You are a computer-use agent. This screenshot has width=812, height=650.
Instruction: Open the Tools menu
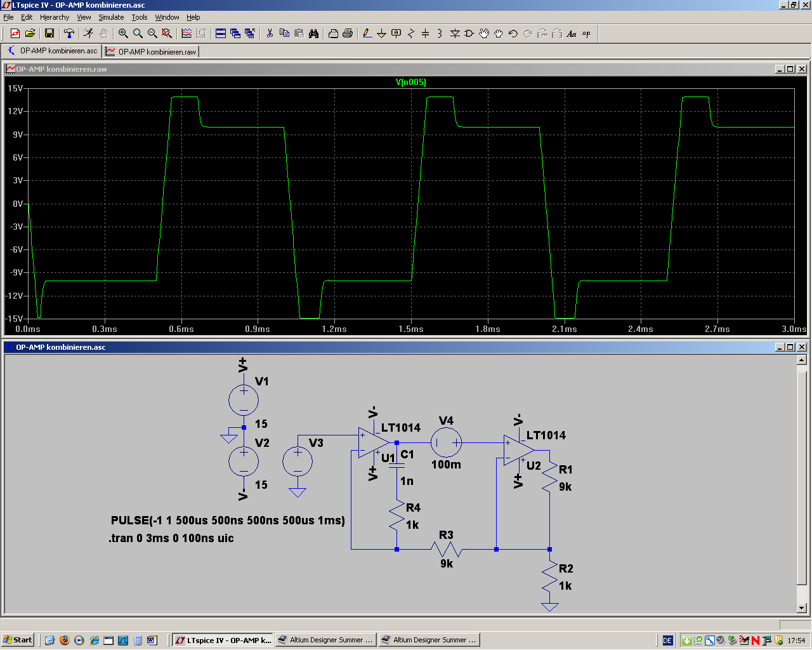point(140,17)
